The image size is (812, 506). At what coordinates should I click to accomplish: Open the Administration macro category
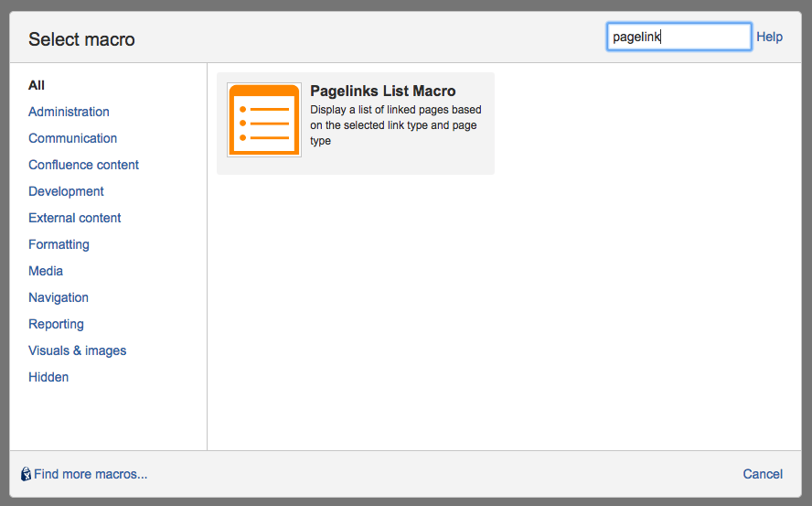(69, 112)
